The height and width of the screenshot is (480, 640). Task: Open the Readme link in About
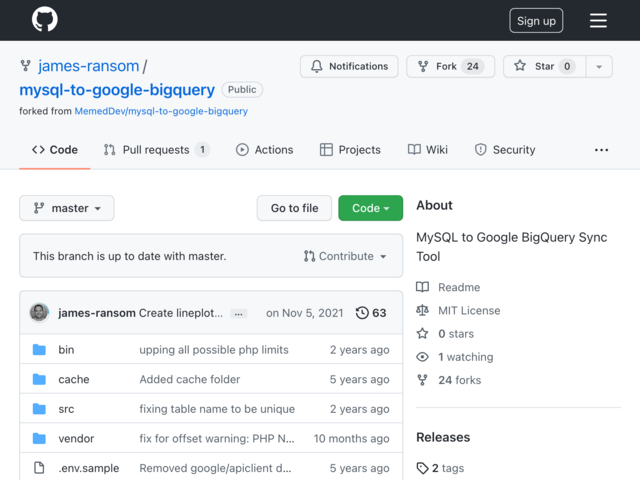[x=459, y=287]
